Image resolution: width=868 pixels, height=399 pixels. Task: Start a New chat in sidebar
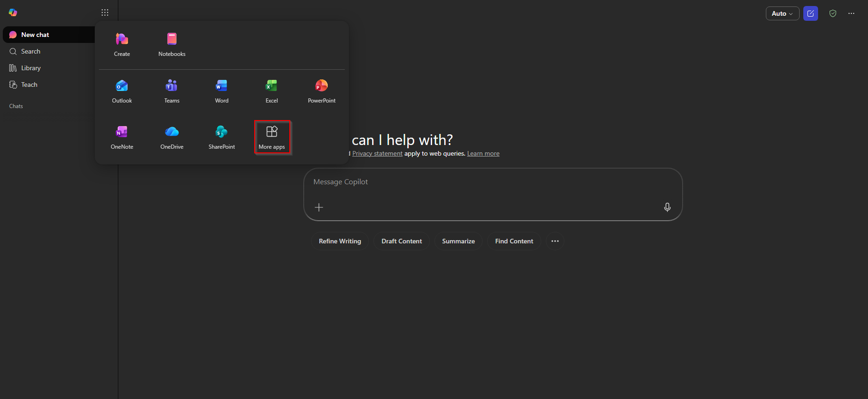coord(49,35)
